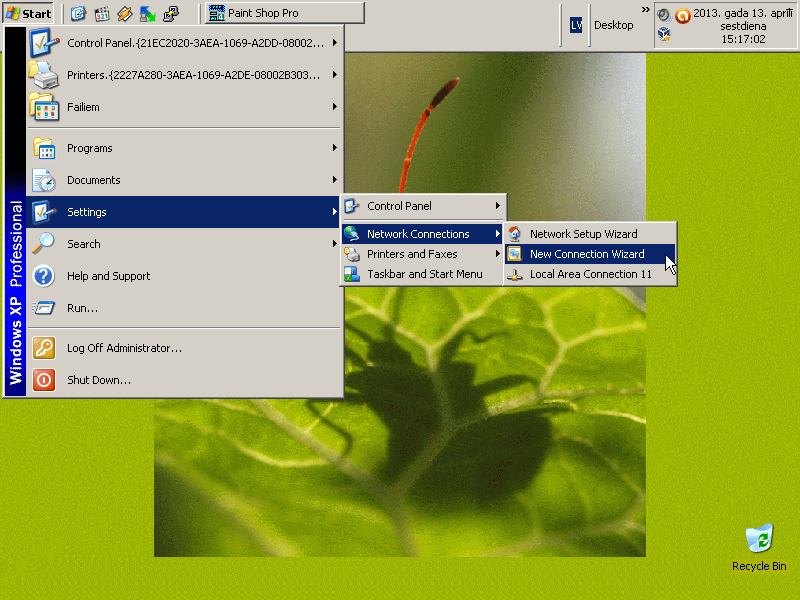The image size is (800, 600).
Task: Click the Control Panel CLSID checkmark icon
Action: pos(44,43)
